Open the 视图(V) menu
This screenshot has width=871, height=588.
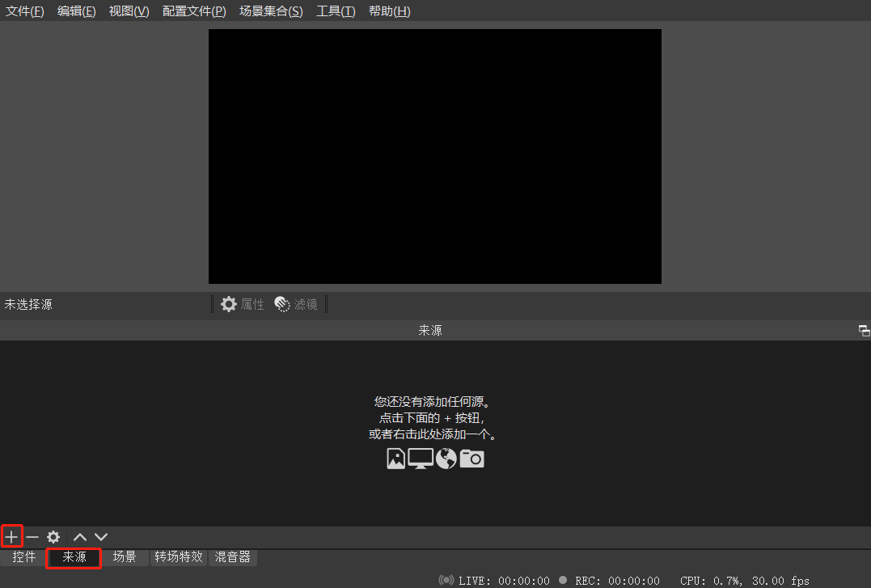click(x=129, y=11)
